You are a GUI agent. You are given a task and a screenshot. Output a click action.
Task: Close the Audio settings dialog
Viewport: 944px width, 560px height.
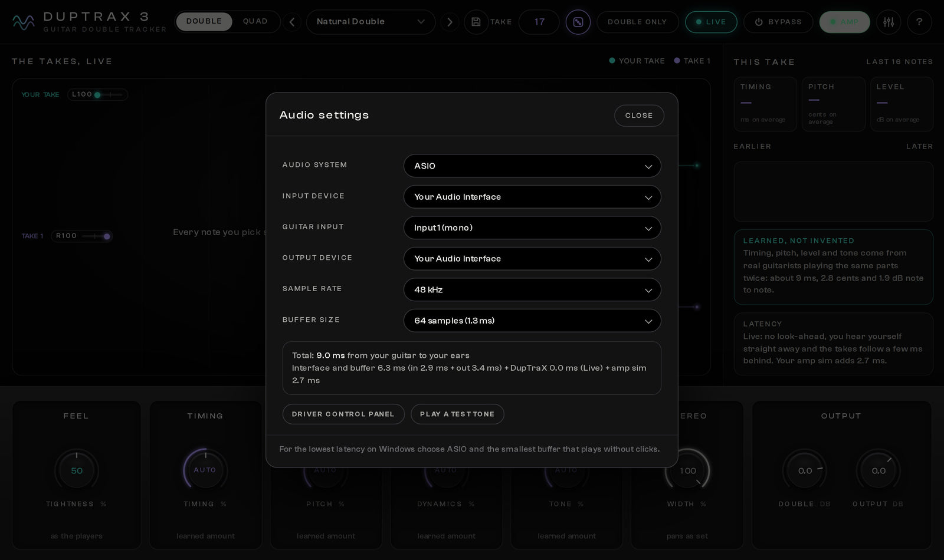pos(639,116)
